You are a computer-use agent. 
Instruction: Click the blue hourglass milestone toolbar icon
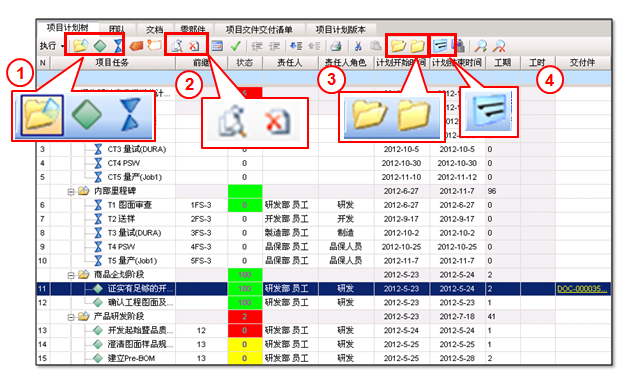point(118,46)
